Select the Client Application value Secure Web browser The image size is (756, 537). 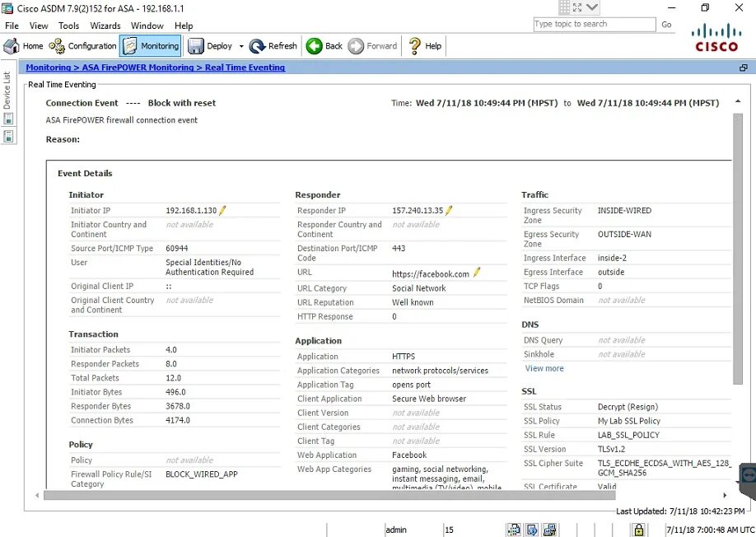tap(429, 399)
